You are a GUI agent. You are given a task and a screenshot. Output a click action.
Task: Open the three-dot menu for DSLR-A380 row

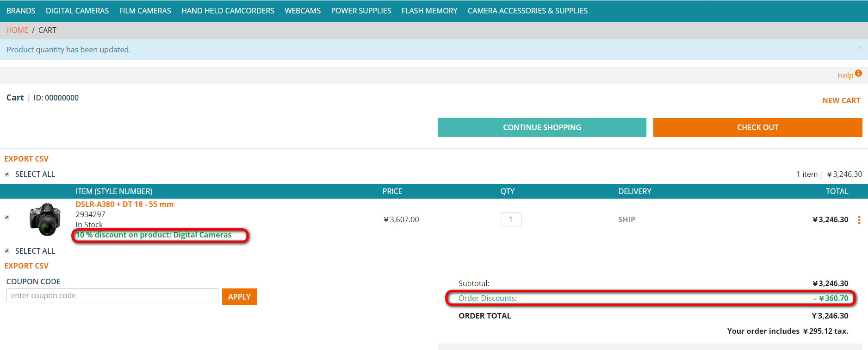point(859,220)
